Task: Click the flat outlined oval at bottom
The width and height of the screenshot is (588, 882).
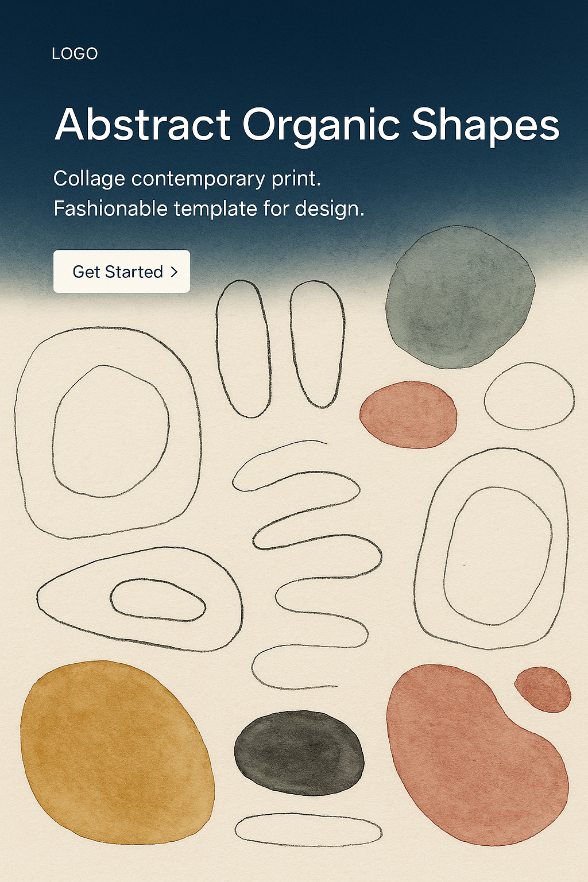Action: [308, 830]
